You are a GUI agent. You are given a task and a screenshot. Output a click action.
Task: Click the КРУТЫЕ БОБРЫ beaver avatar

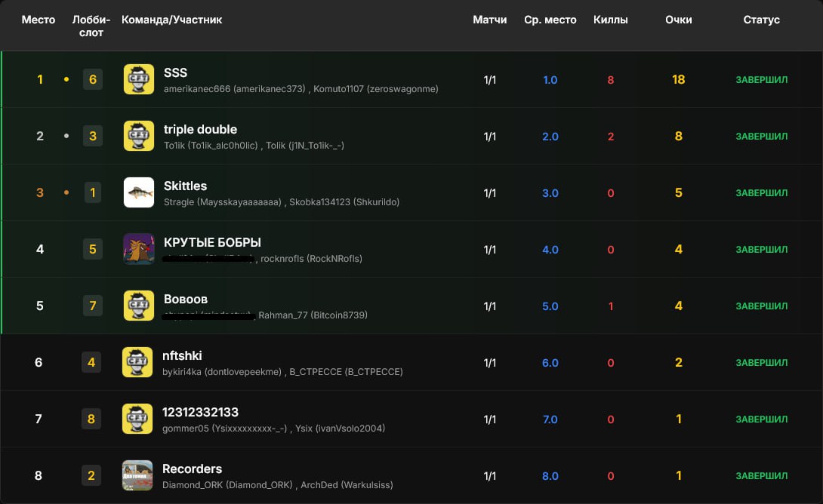click(x=138, y=249)
